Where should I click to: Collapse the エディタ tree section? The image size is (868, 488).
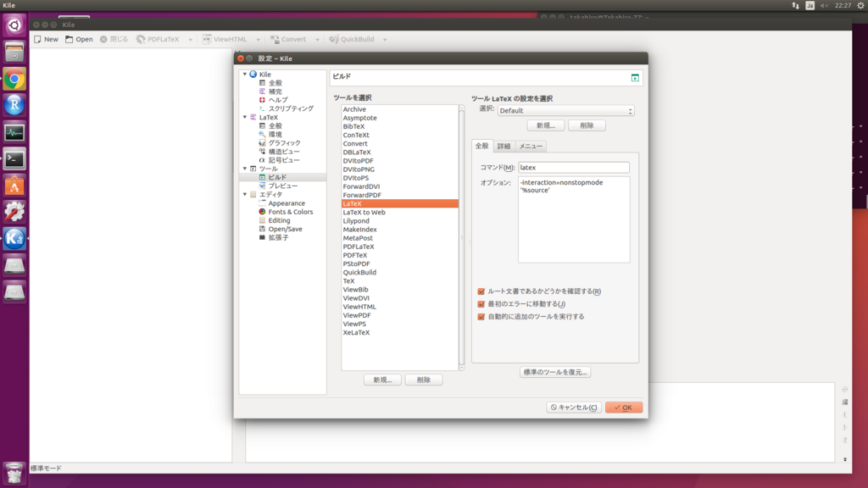(x=245, y=195)
